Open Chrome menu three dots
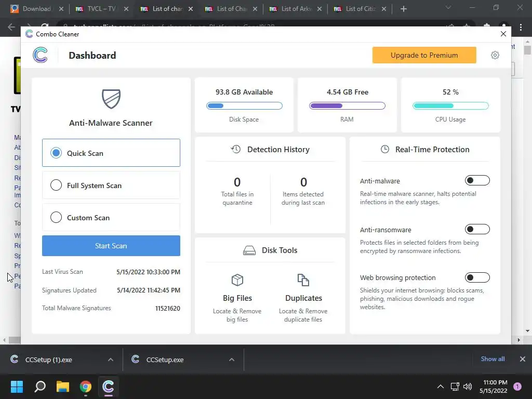 click(521, 27)
